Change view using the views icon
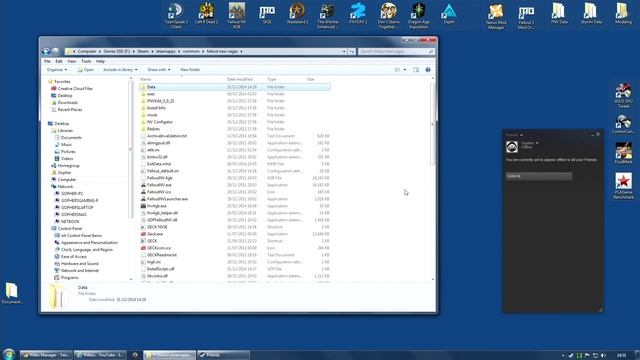 click(398, 70)
